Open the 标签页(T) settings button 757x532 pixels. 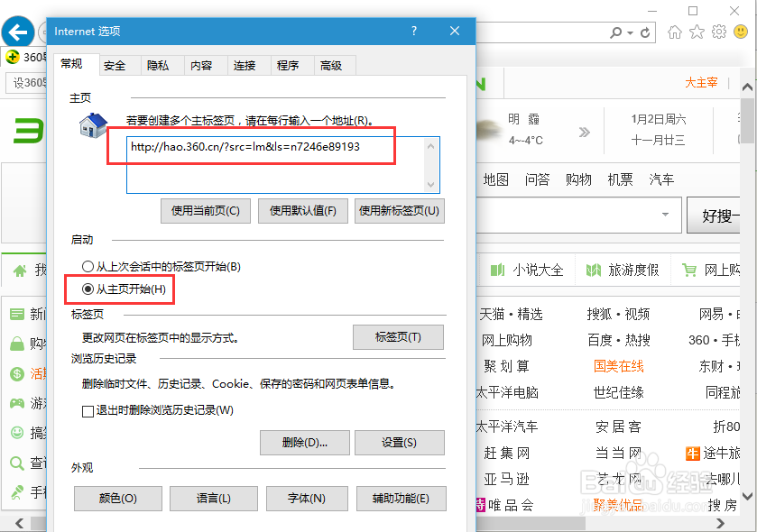click(398, 337)
